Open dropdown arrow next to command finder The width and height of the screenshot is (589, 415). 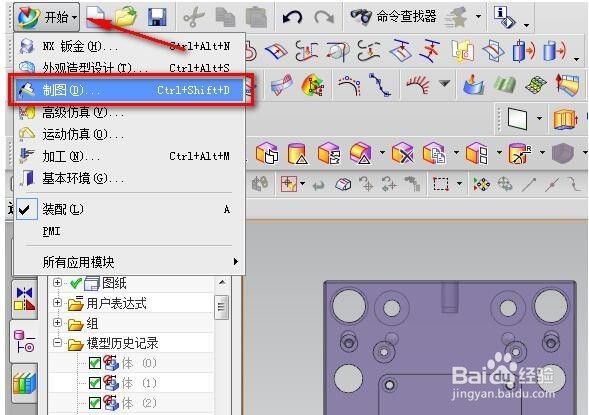pyautogui.click(x=478, y=17)
